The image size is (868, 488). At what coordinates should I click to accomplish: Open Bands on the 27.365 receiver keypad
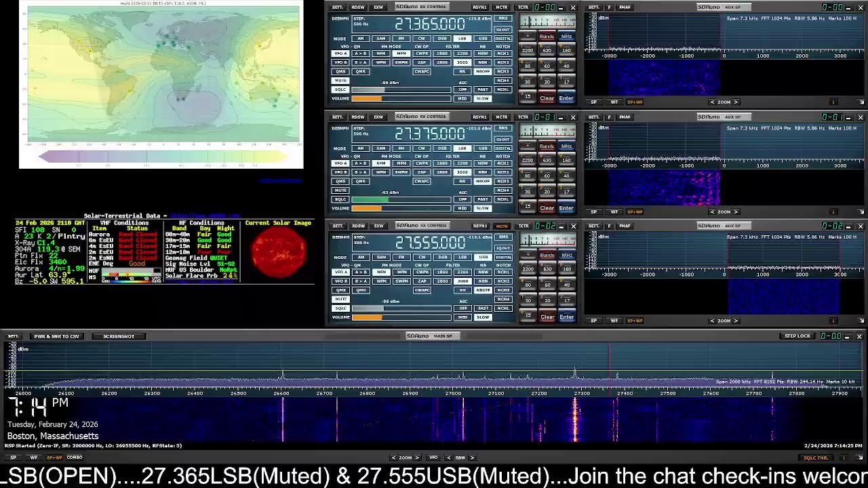[547, 37]
